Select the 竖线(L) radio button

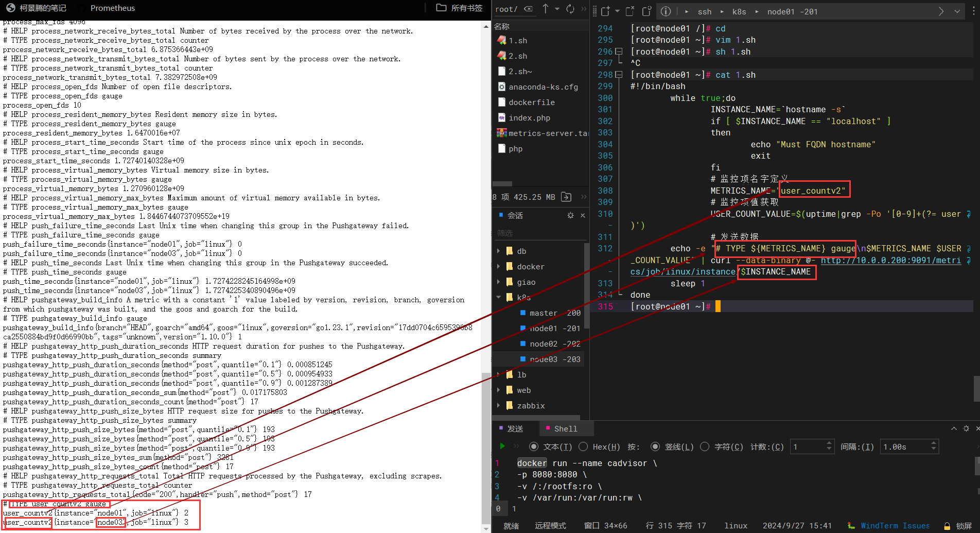point(655,446)
